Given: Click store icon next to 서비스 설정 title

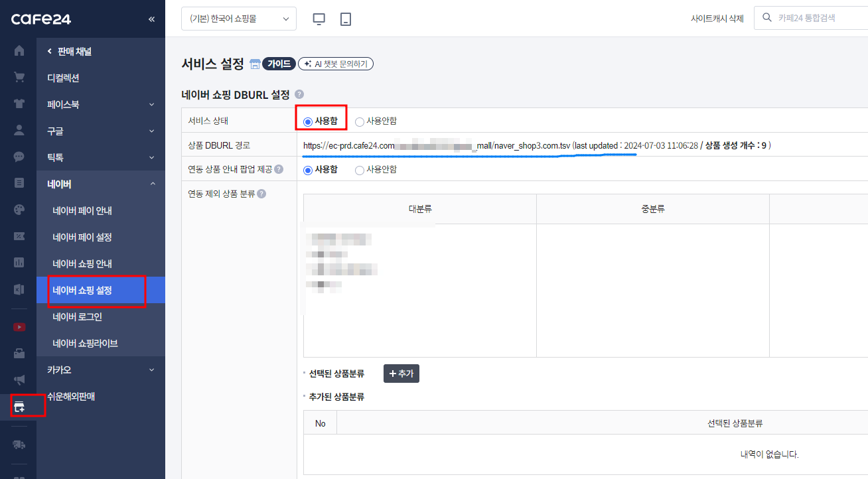Looking at the screenshot, I should (255, 64).
